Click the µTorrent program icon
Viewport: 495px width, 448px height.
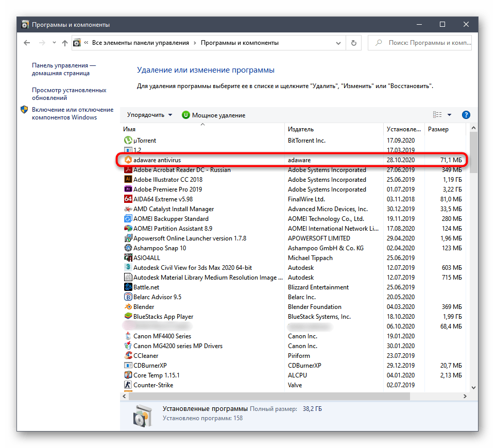(x=128, y=140)
